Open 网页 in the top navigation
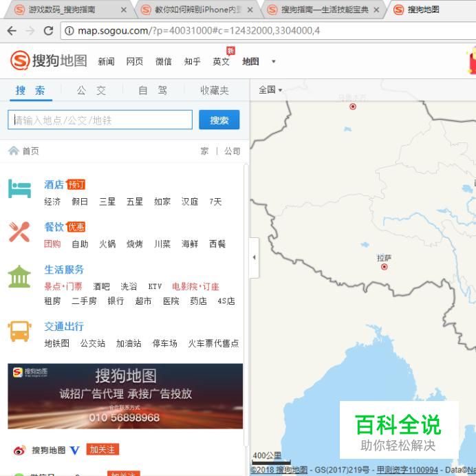This screenshot has width=476, height=476. (x=135, y=62)
